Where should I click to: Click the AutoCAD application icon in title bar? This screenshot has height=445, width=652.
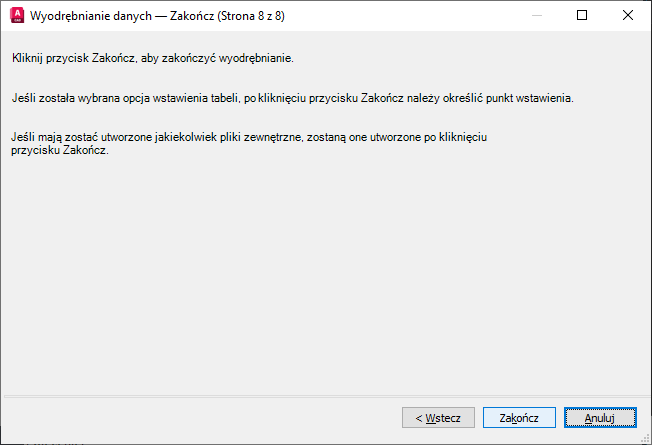16,15
